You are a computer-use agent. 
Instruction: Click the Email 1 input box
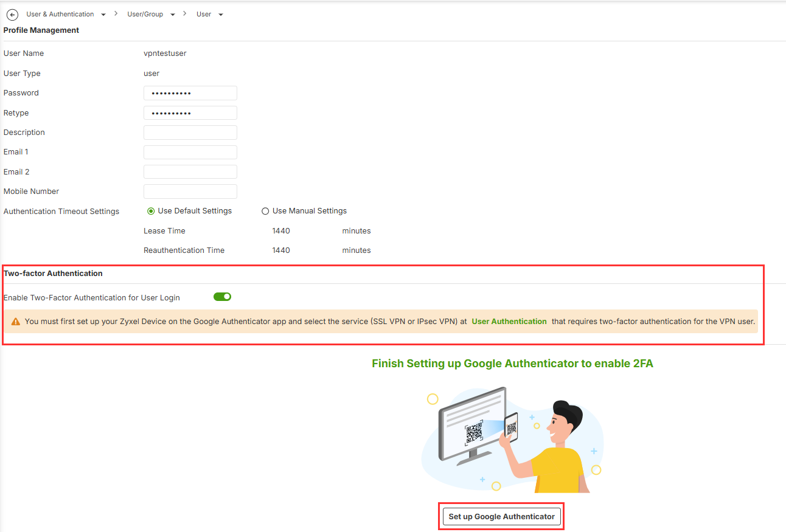point(190,152)
